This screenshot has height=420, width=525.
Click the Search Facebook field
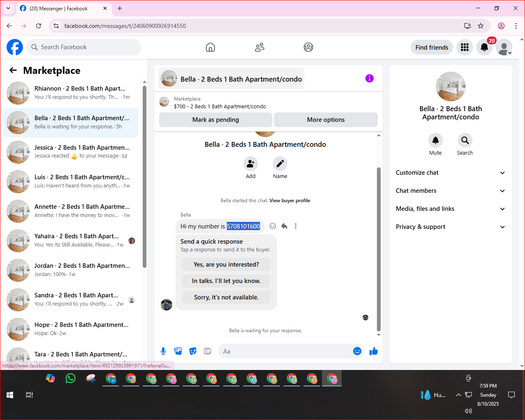point(84,47)
